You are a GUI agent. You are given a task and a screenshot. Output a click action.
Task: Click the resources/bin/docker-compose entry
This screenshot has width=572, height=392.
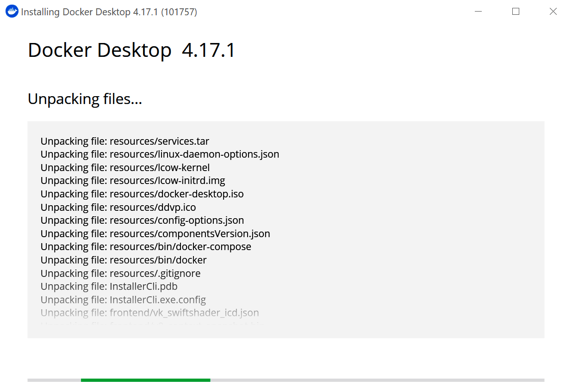point(146,246)
